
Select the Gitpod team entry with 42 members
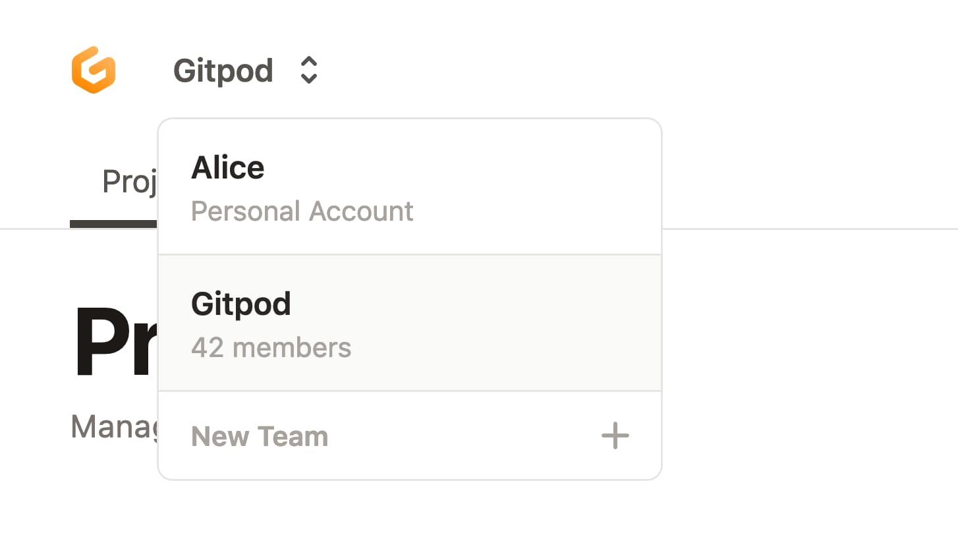tap(409, 323)
